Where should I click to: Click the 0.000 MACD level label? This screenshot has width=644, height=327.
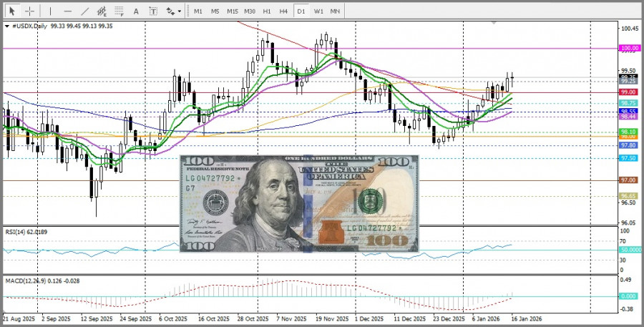tap(629, 296)
